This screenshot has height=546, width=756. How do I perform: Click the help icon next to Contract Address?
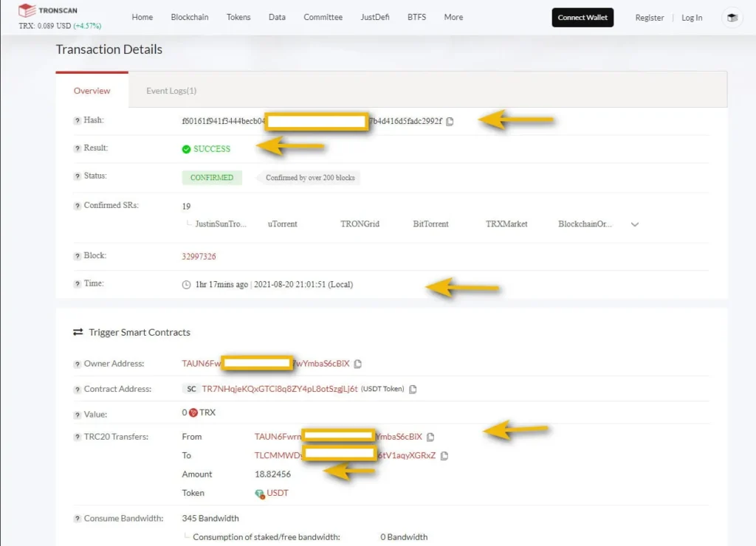tap(77, 390)
